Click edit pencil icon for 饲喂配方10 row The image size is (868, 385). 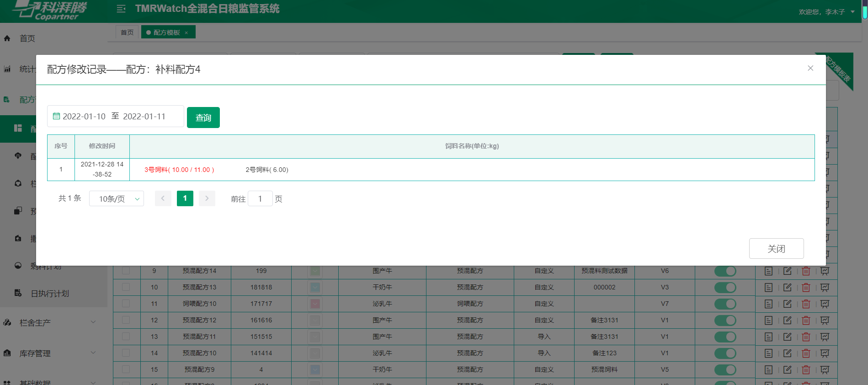point(787,304)
